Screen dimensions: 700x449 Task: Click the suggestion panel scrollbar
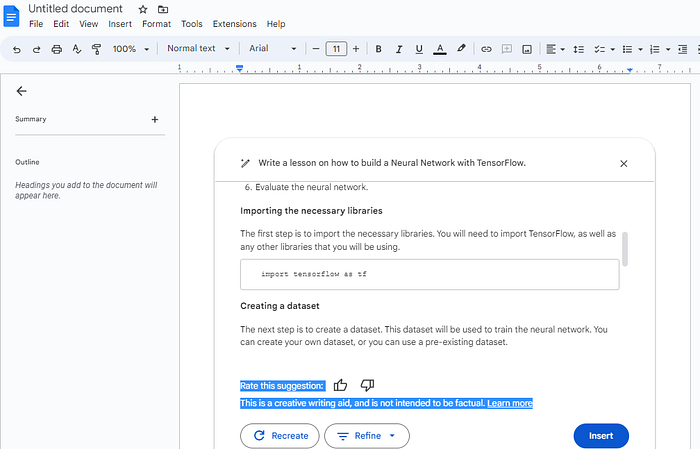(625, 249)
